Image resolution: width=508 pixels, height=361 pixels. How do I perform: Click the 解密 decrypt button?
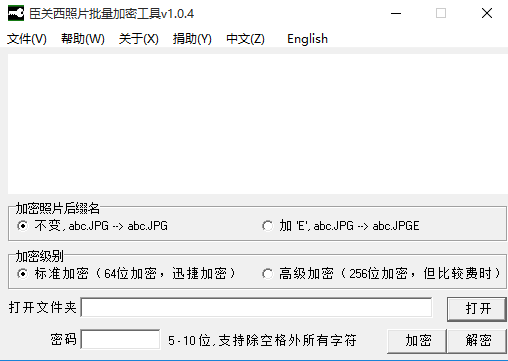[x=477, y=341]
